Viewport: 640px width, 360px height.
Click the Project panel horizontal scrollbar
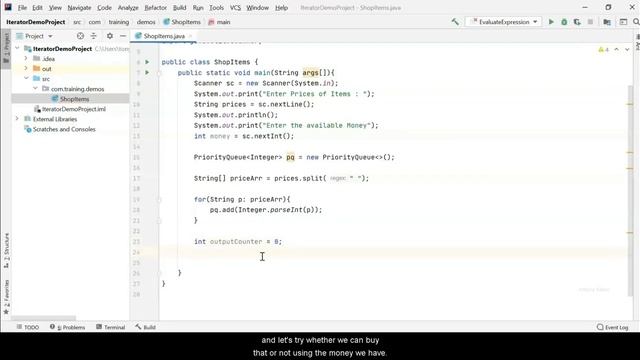43,318
